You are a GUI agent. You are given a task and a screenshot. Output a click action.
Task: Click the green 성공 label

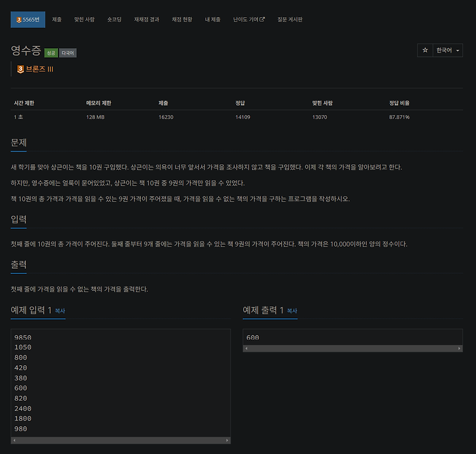point(51,53)
